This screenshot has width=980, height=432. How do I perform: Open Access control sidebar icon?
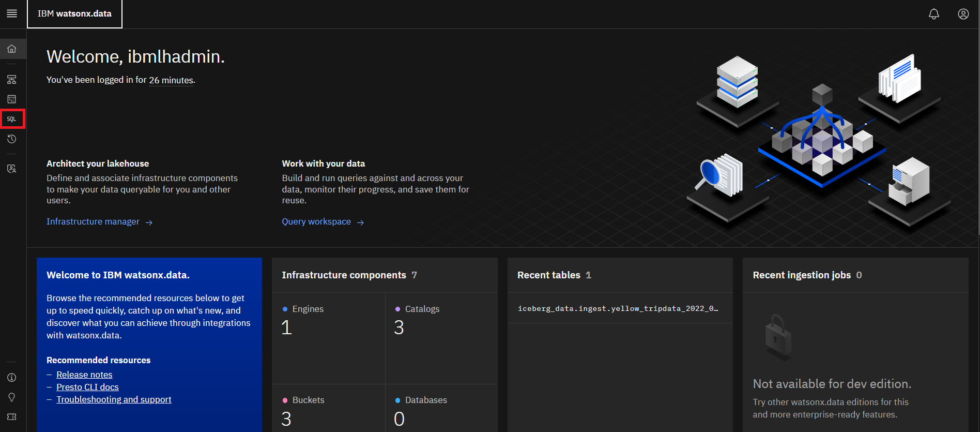12,169
